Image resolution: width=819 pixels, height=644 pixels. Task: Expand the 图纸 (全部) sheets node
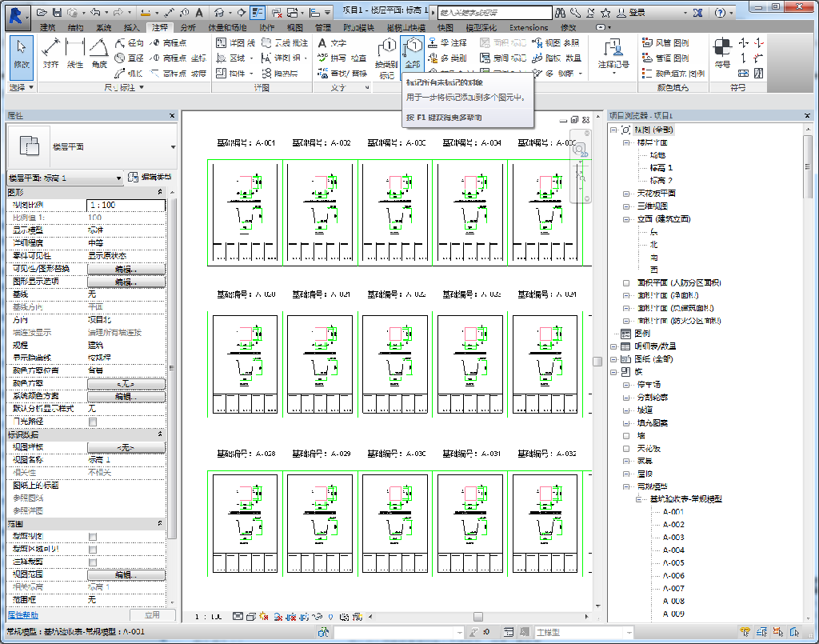pos(613,359)
